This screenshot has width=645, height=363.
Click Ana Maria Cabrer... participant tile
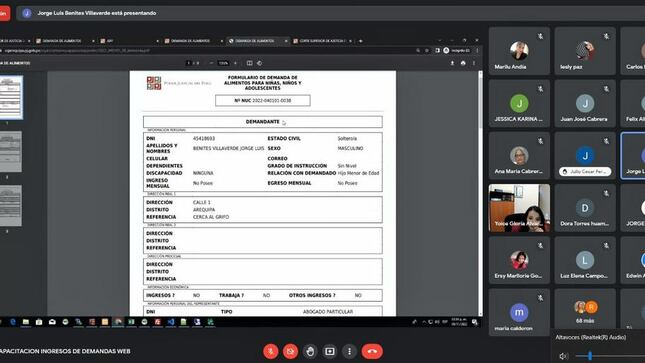[x=519, y=156]
